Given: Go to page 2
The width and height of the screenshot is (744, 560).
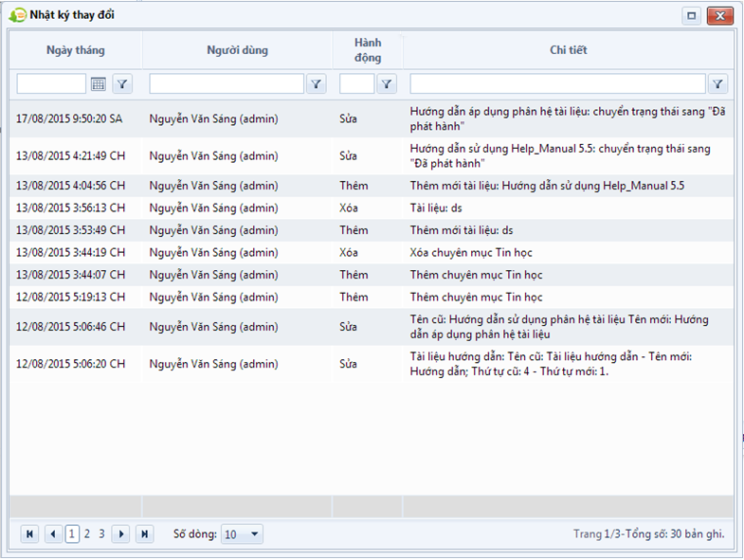Looking at the screenshot, I should pyautogui.click(x=87, y=534).
